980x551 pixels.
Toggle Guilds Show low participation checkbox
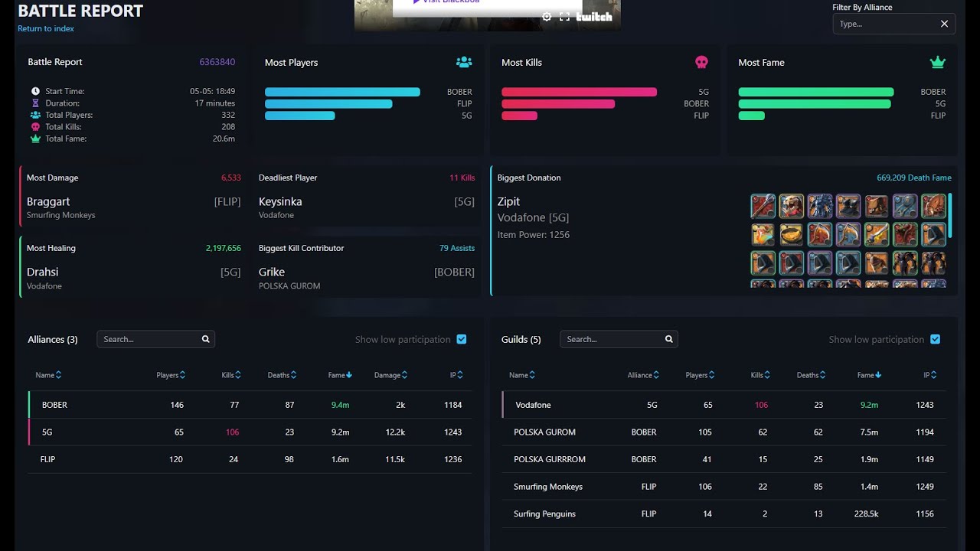click(x=935, y=339)
